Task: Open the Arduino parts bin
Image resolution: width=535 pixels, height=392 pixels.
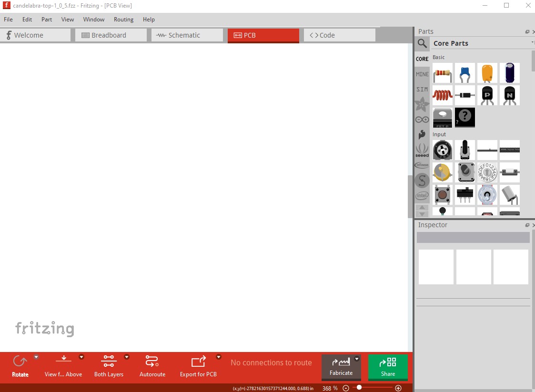Action: tap(422, 120)
